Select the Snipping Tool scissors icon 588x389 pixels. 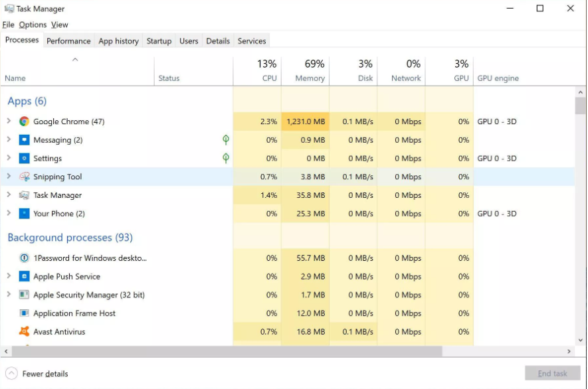[x=25, y=177]
